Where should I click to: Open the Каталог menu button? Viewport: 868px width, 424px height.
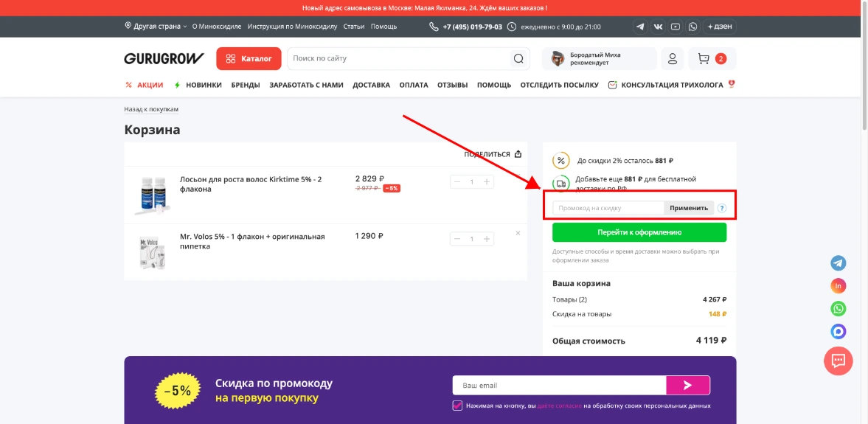[x=249, y=59]
